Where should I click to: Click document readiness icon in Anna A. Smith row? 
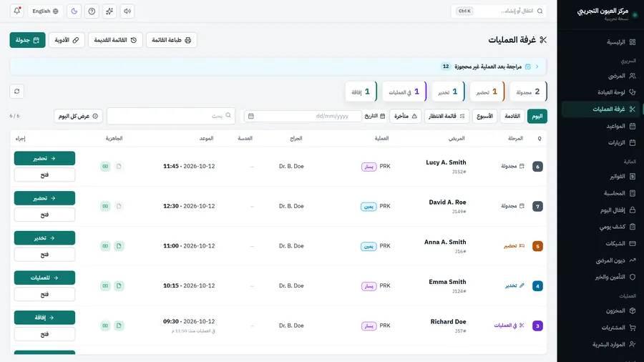[119, 246]
